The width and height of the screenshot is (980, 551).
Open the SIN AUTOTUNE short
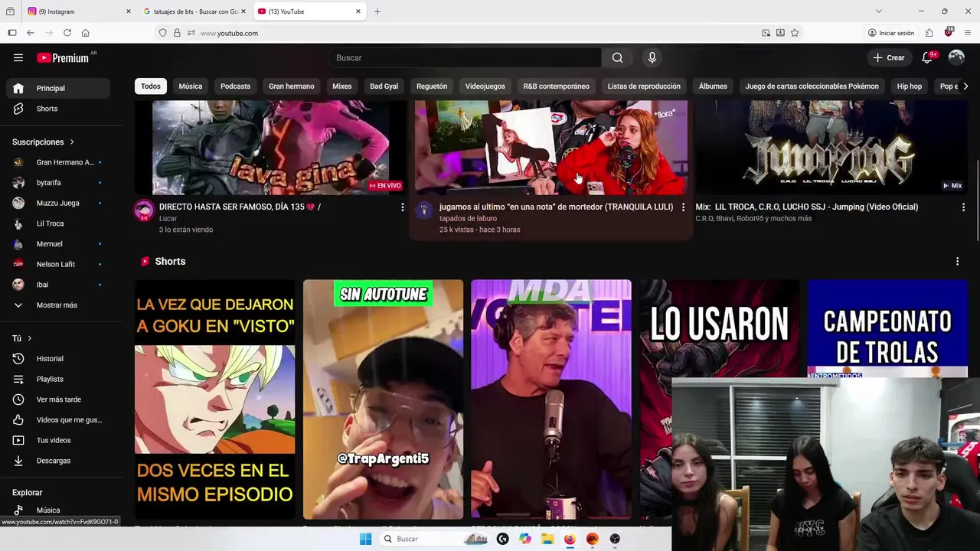point(383,399)
